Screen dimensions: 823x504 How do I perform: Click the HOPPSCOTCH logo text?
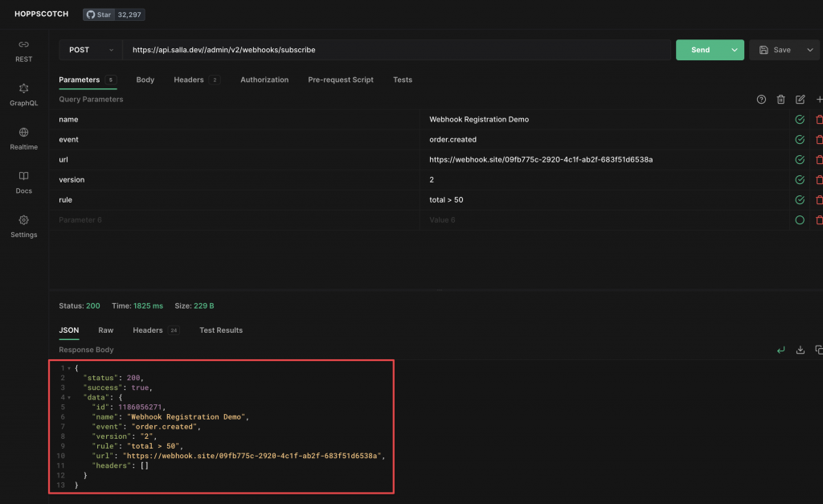tap(42, 14)
